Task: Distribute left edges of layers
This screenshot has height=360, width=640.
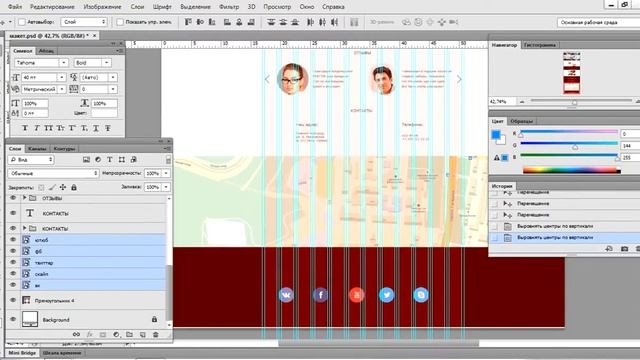Action: click(x=310, y=22)
